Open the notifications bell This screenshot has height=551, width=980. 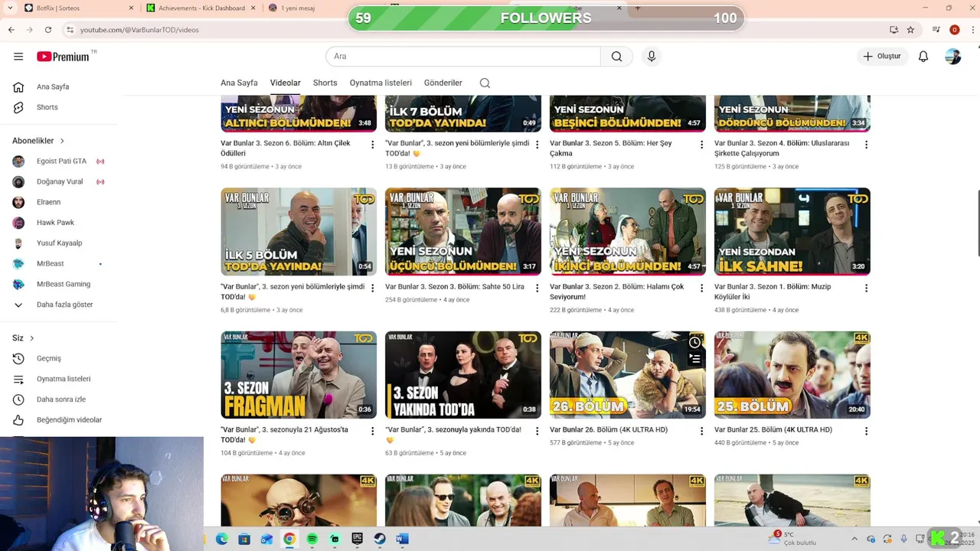click(923, 57)
